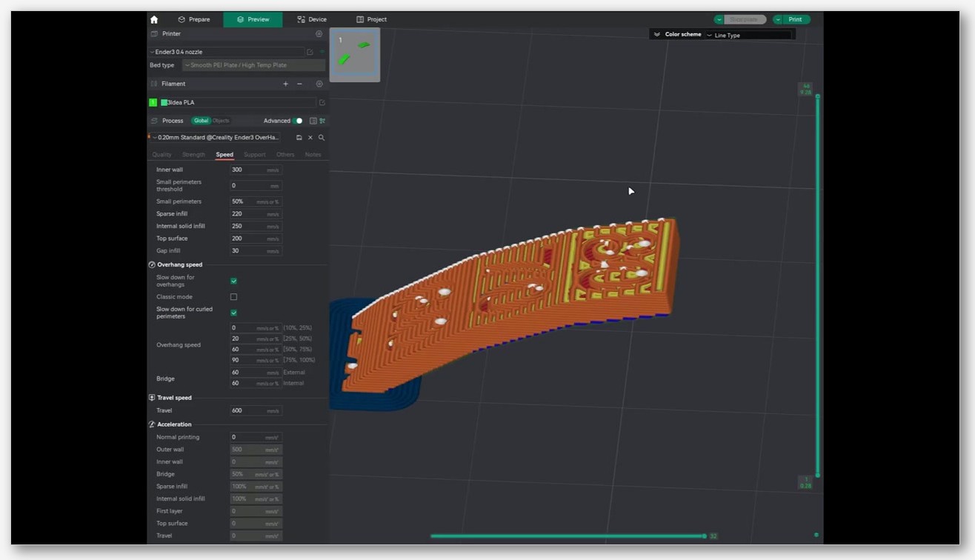Click the Print button

click(x=796, y=19)
